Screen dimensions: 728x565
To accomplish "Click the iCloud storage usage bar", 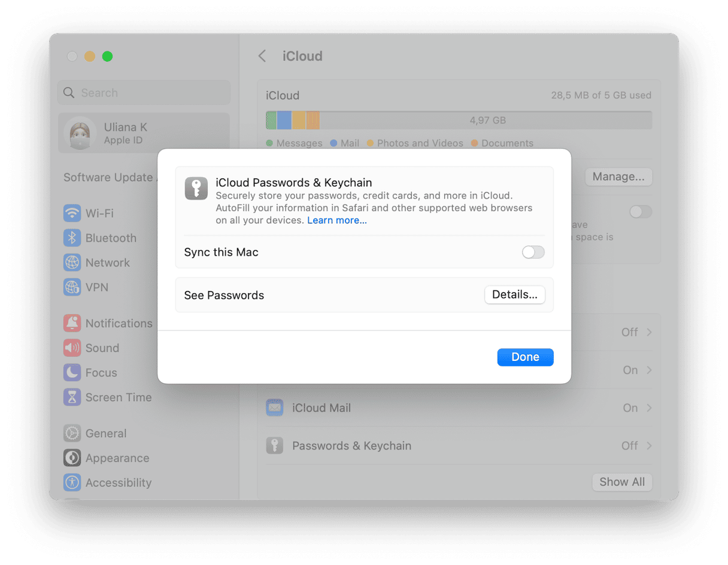I will 459,120.
